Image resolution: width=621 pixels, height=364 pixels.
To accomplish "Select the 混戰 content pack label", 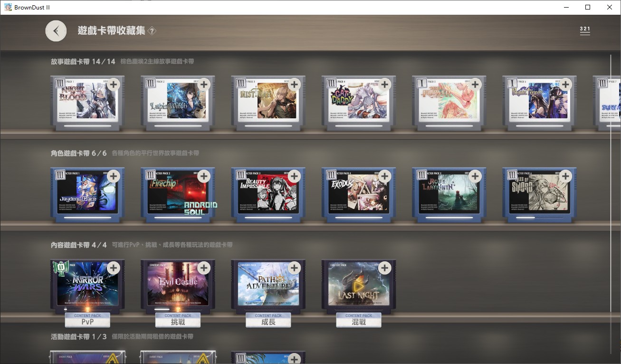I will (x=359, y=320).
